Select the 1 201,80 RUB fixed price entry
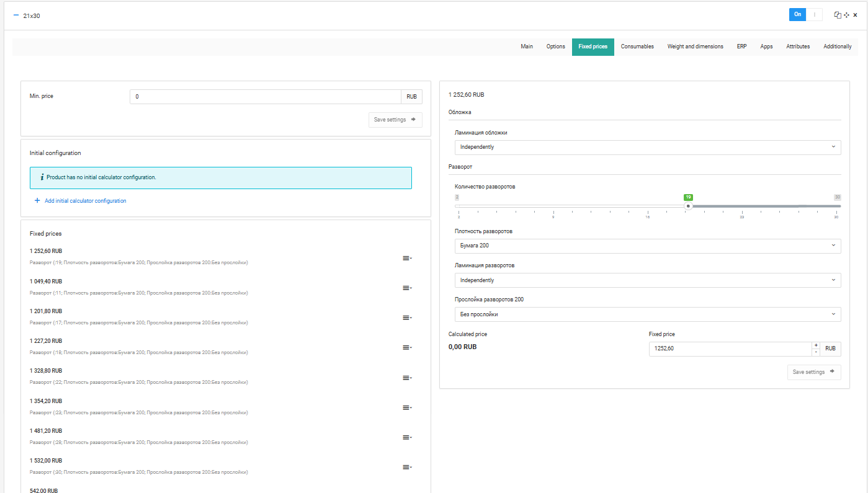The image size is (868, 493). click(46, 311)
